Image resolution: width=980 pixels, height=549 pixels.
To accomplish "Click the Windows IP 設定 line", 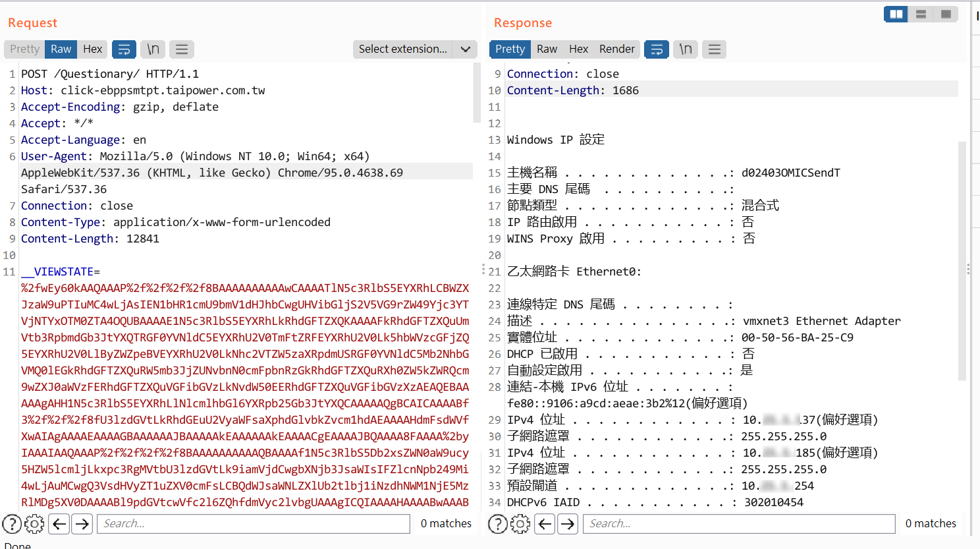I will click(x=556, y=140).
